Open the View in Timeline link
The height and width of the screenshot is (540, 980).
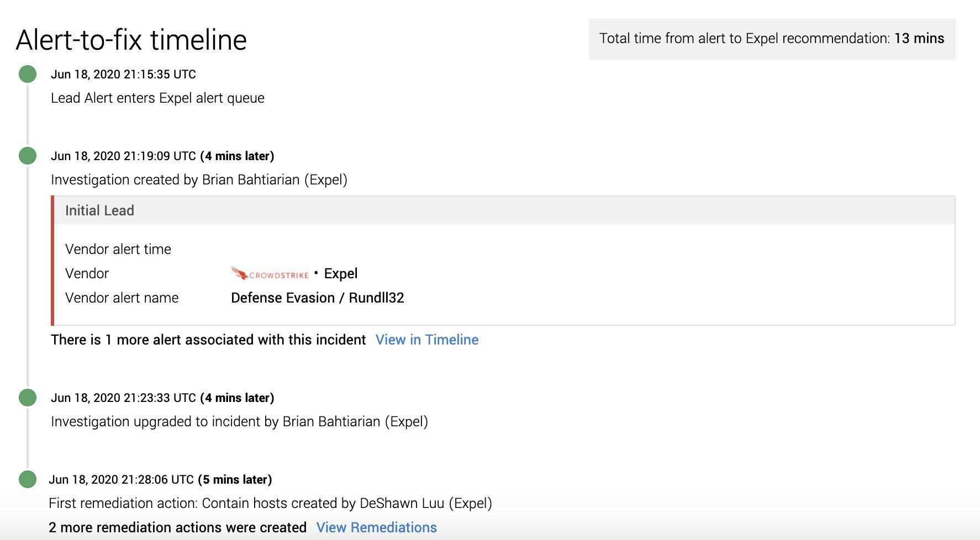(427, 340)
